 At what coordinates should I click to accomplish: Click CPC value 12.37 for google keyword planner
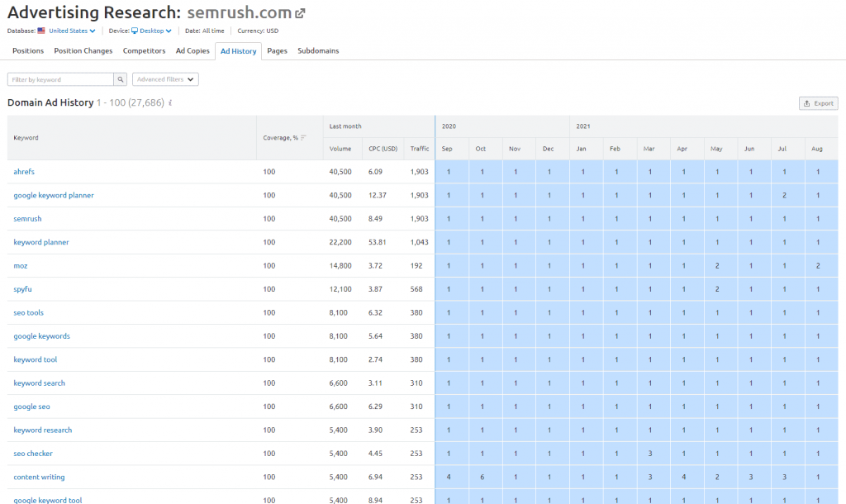pyautogui.click(x=377, y=195)
